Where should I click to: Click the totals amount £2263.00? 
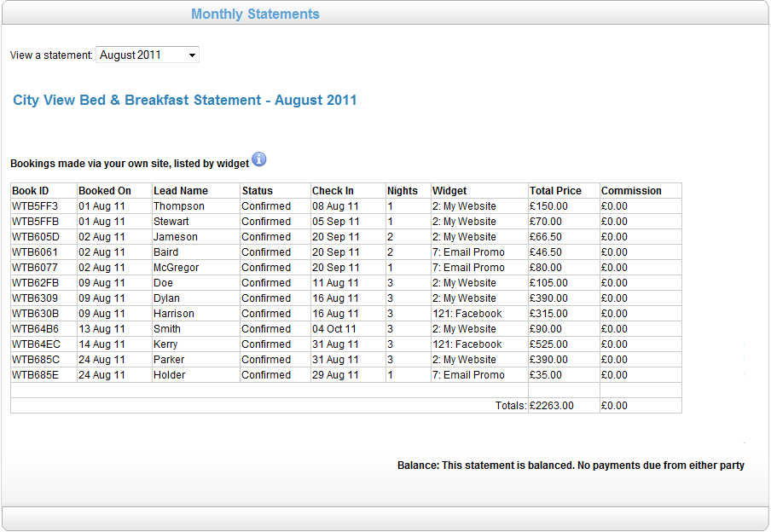point(552,406)
